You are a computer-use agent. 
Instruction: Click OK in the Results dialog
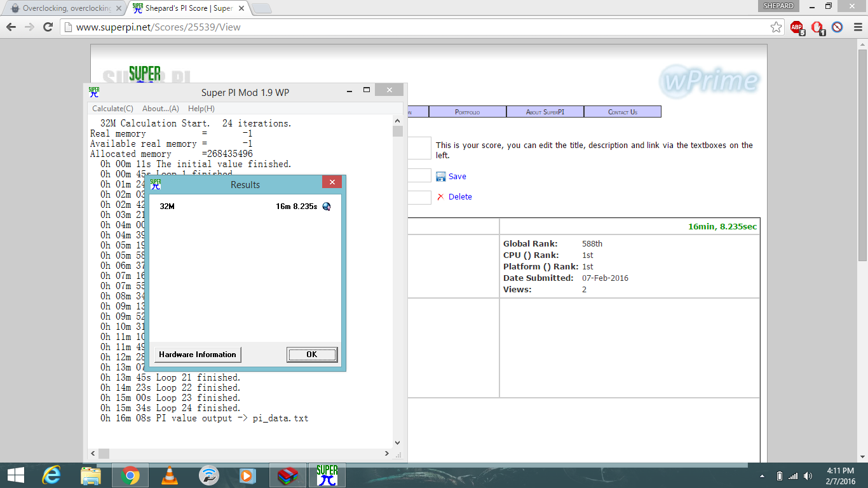[x=312, y=355]
